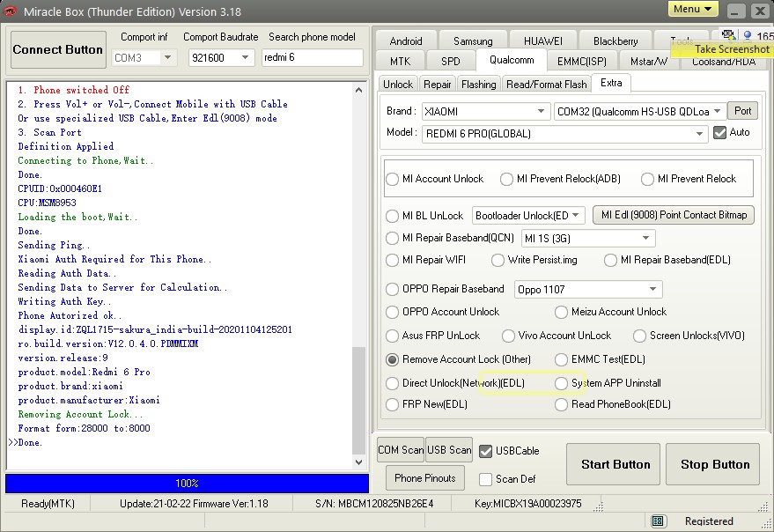Click the log scrollbar up arrow
This screenshot has height=532, width=774.
pos(358,90)
